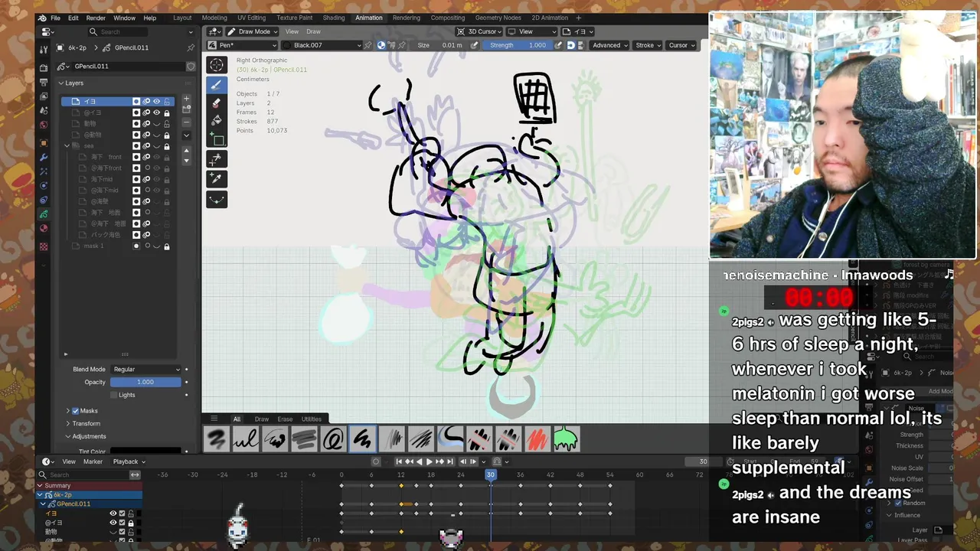Toggle イヨ channel eye in the dope sheet
The width and height of the screenshot is (980, 551).
point(113,514)
